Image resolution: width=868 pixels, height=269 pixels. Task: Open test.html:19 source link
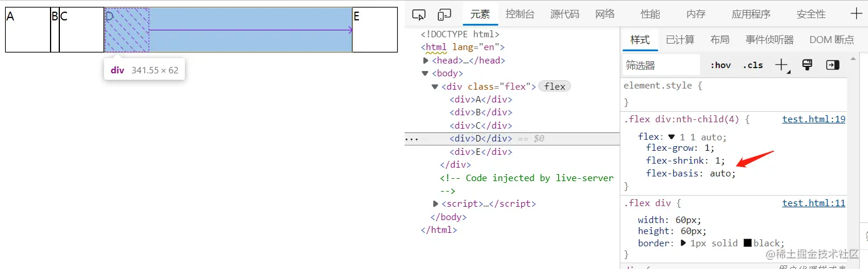pos(813,119)
